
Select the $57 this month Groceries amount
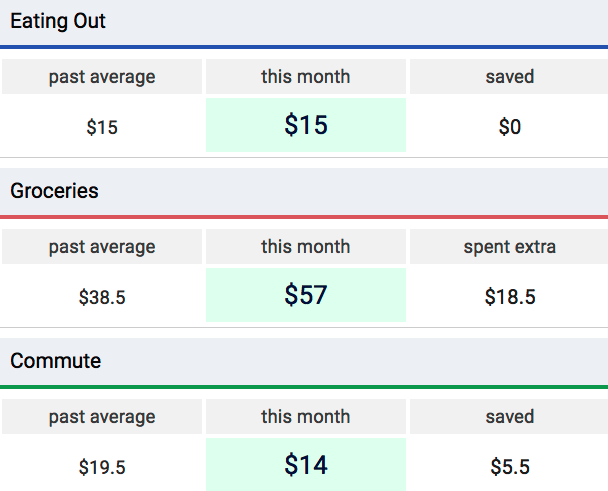pyautogui.click(x=306, y=296)
